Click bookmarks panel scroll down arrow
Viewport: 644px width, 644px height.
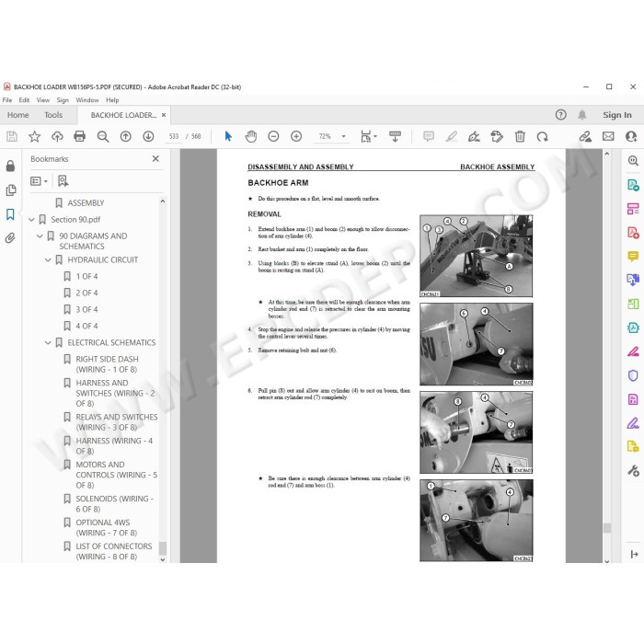(163, 559)
